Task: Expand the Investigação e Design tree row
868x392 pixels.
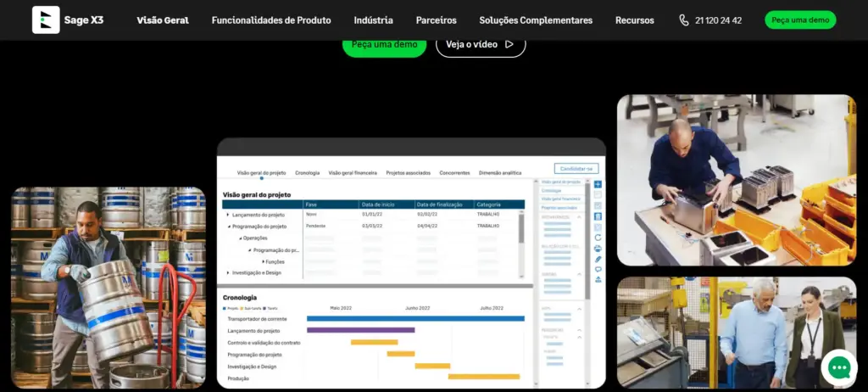Action: pos(228,273)
